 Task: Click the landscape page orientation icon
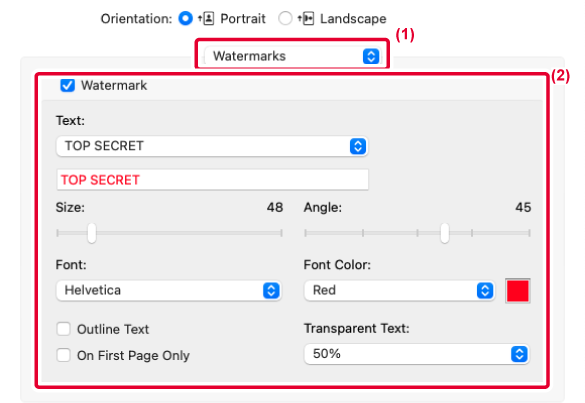pos(306,18)
